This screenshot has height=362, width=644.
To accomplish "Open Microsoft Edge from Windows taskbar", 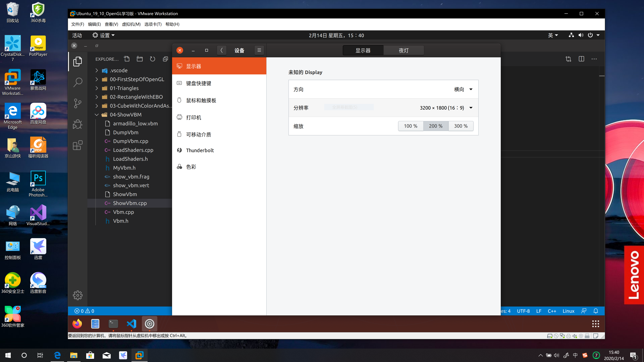I will pyautogui.click(x=57, y=355).
